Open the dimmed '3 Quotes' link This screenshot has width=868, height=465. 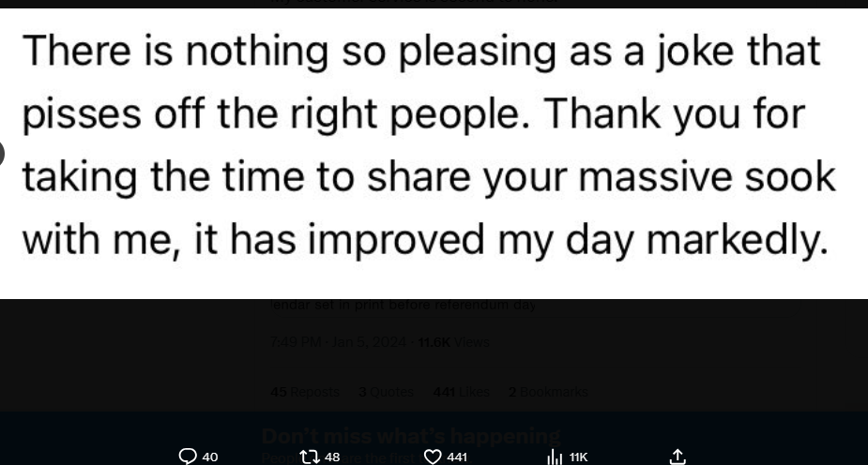[386, 392]
